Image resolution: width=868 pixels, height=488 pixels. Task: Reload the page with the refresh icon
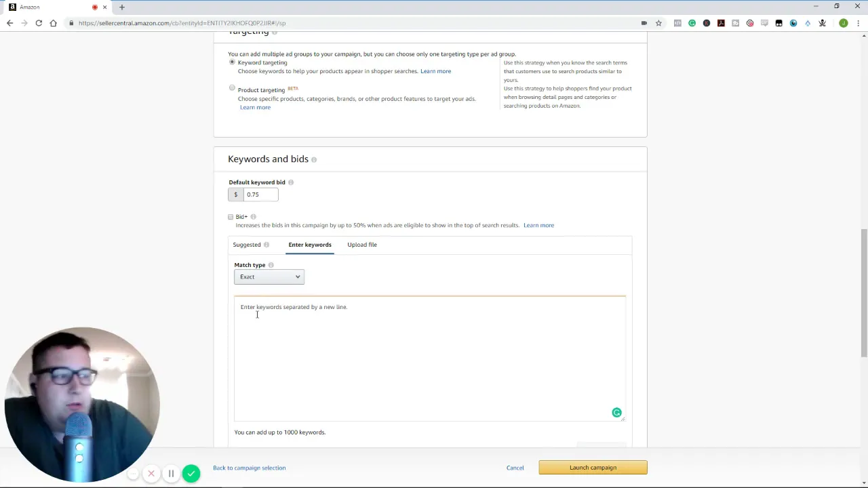pyautogui.click(x=39, y=23)
